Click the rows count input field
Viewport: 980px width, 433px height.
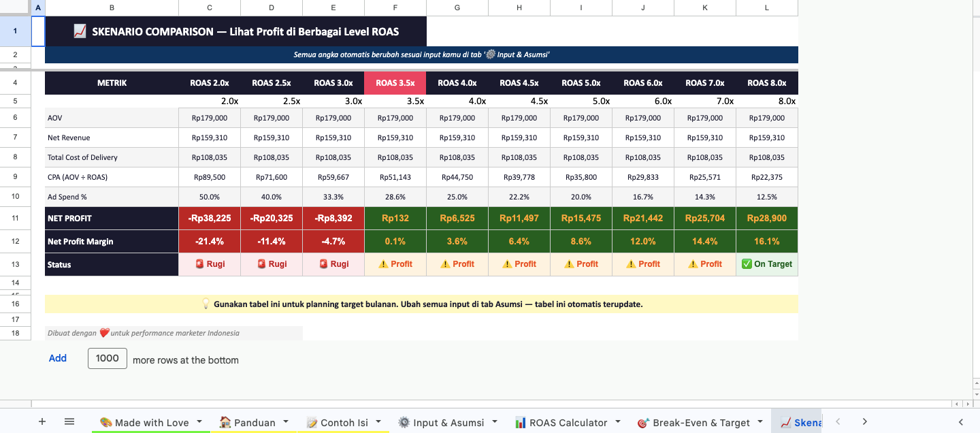[108, 358]
